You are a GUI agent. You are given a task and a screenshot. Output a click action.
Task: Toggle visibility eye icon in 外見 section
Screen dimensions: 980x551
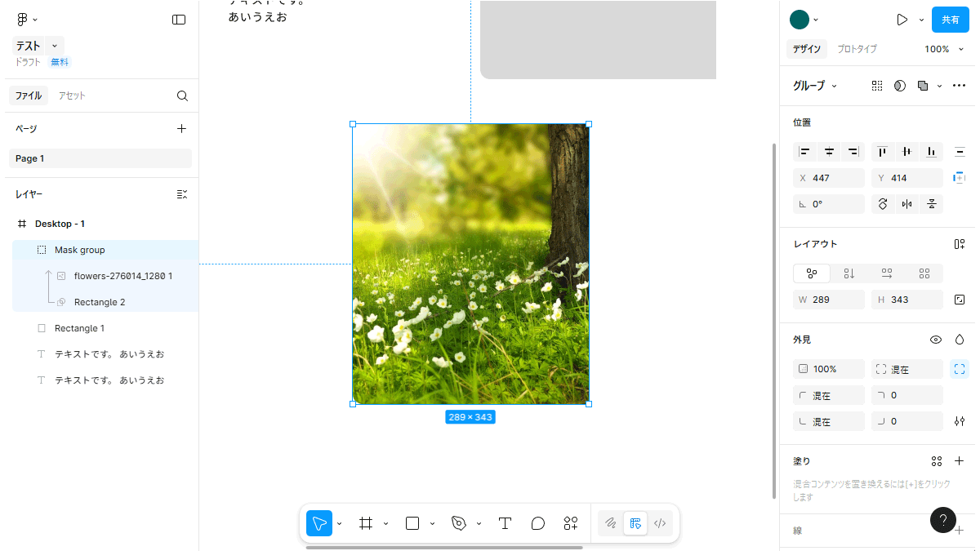(936, 340)
